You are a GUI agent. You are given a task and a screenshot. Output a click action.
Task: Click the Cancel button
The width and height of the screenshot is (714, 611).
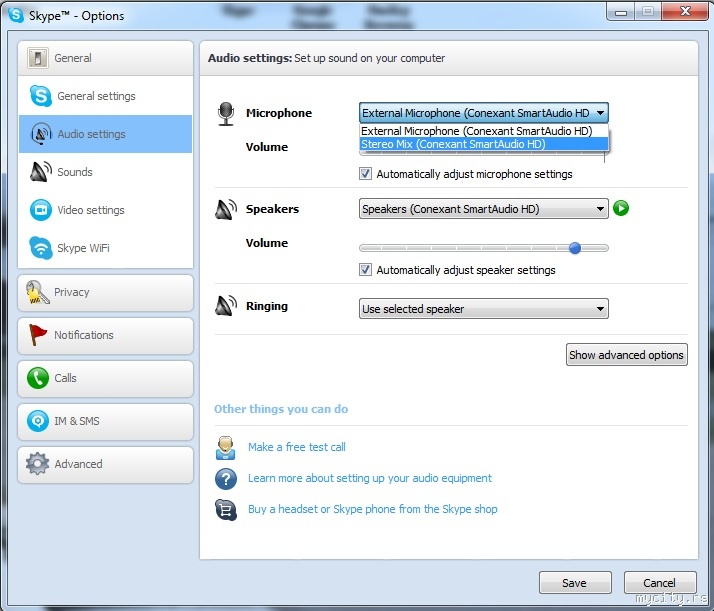(660, 583)
